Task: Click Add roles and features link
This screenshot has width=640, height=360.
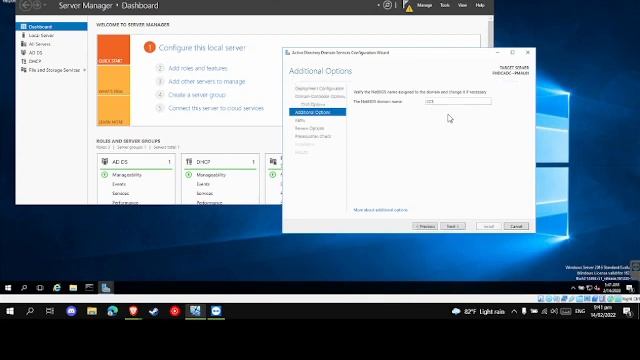Action: coord(198,68)
